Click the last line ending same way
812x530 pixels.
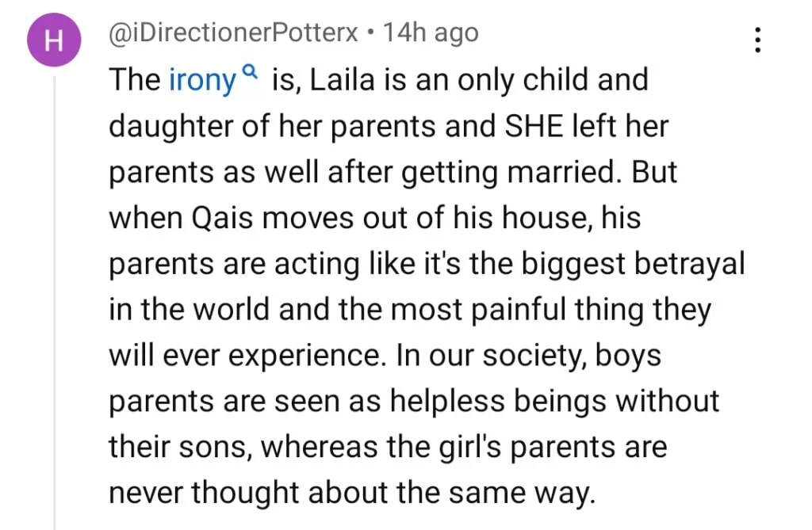pos(350,494)
